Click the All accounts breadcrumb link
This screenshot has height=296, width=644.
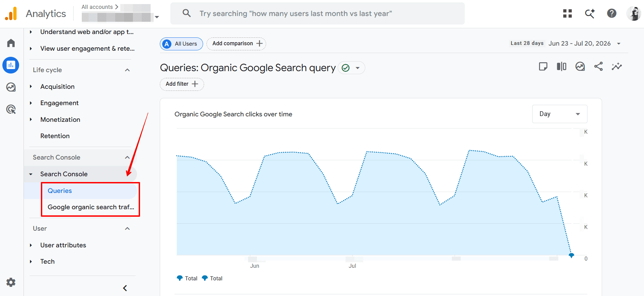pos(97,7)
